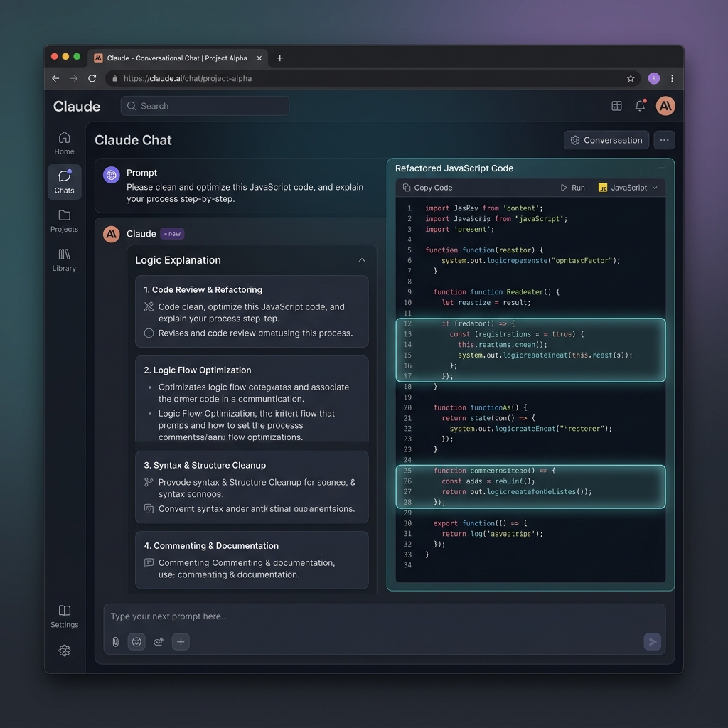Screen dimensions: 728x728
Task: Open Projects in sidebar
Action: coord(64,221)
